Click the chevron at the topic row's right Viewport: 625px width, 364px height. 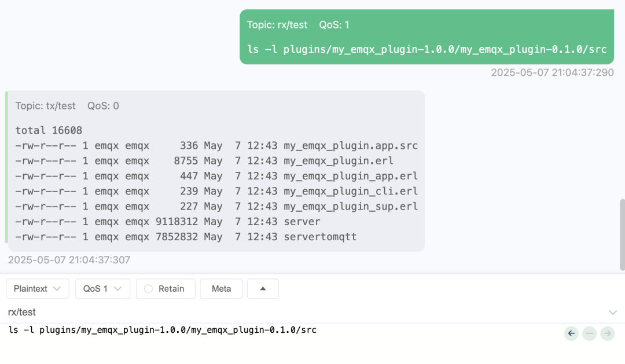[613, 312]
